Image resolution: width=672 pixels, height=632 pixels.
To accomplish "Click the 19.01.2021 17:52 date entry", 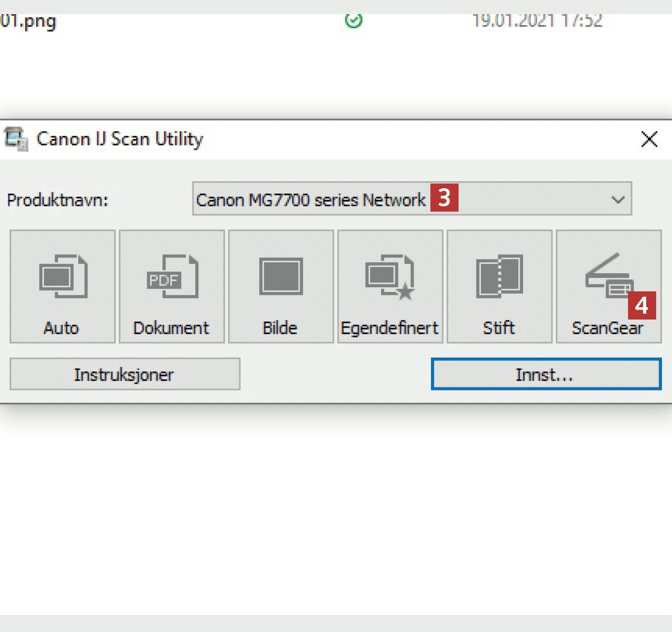I will coord(537,21).
